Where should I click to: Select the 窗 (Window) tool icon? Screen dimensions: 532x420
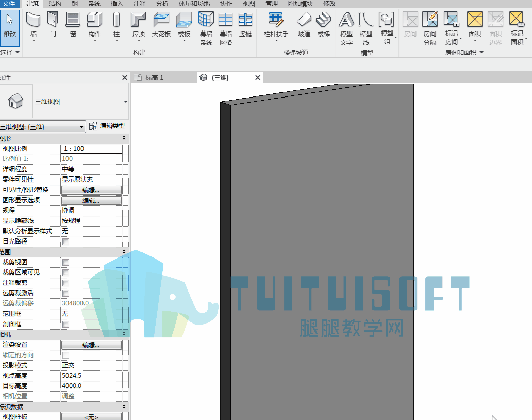(x=73, y=20)
